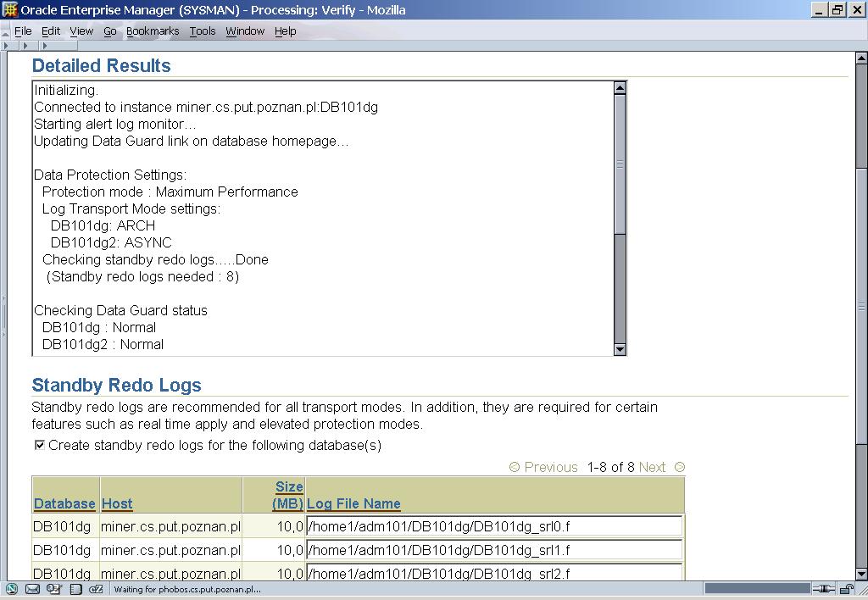
Task: Click the Next page arrow icon
Action: coord(680,467)
